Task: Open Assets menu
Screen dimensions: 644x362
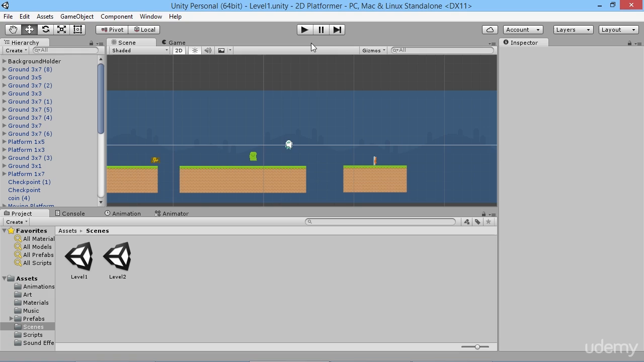Action: [x=45, y=17]
